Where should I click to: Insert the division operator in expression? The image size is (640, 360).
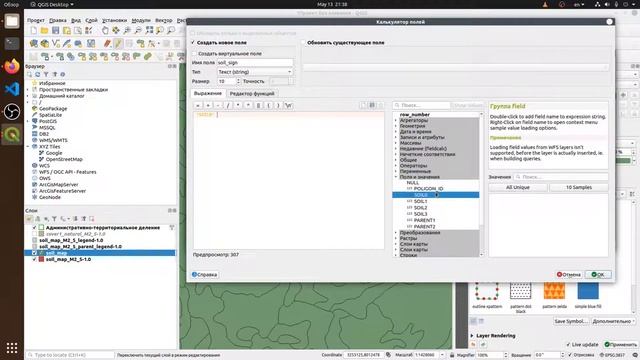[x=228, y=105]
